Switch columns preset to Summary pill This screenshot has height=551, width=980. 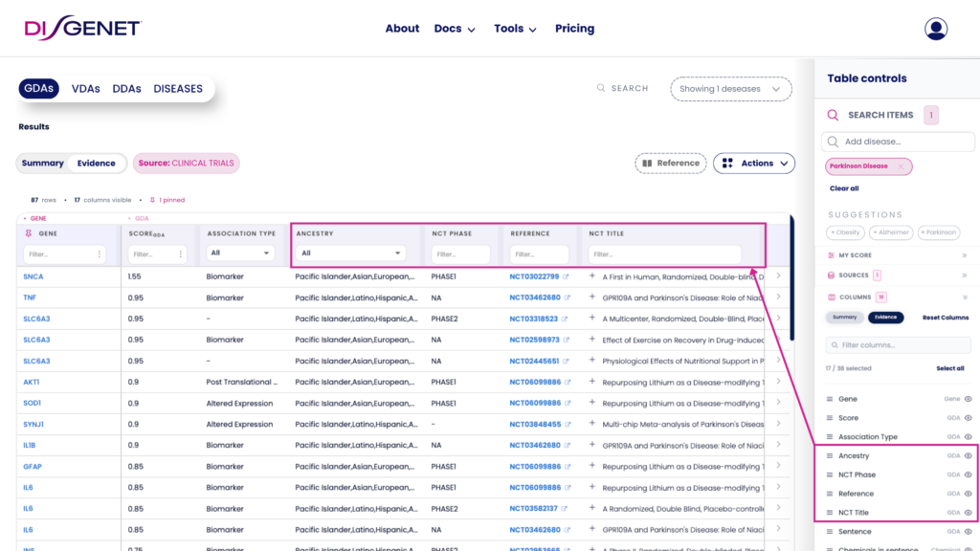[x=844, y=318]
